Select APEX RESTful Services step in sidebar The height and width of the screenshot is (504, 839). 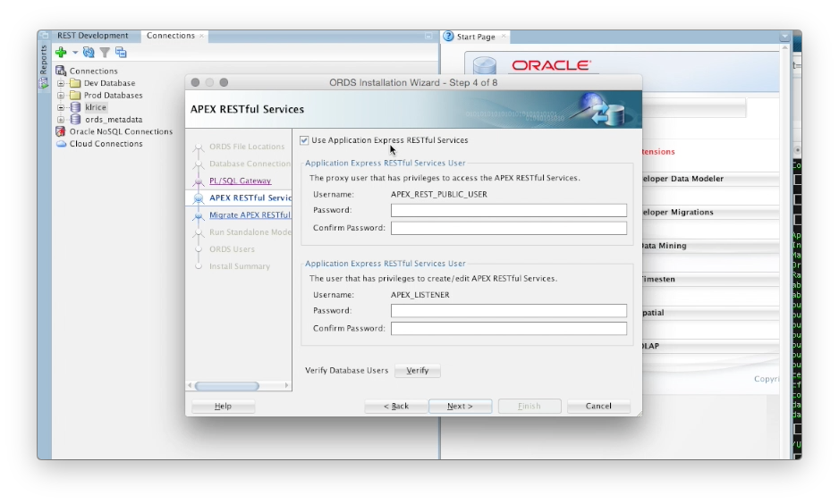click(250, 197)
